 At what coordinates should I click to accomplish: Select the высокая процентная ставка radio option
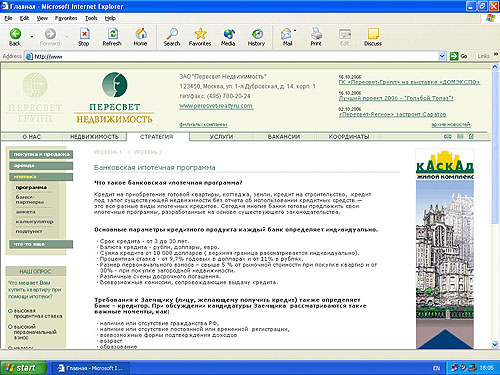pyautogui.click(x=10, y=311)
